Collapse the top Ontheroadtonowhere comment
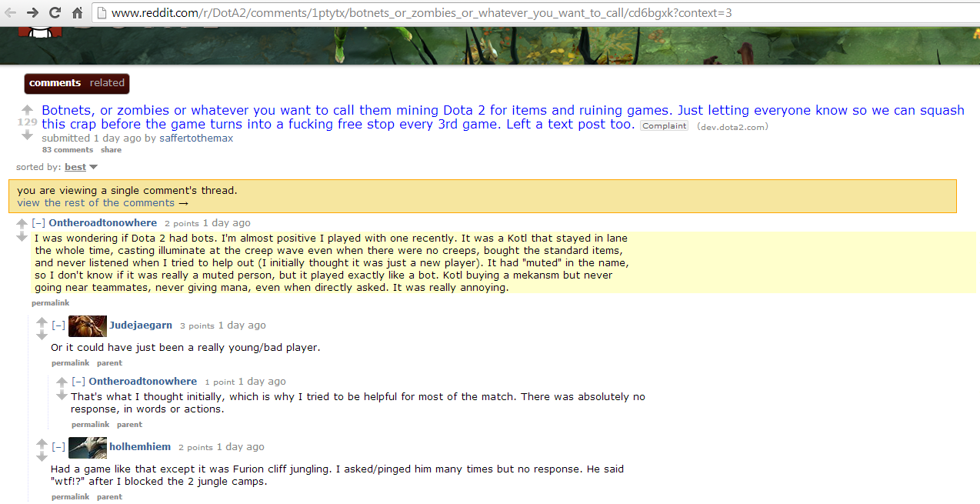Image resolution: width=980 pixels, height=504 pixels. point(38,223)
